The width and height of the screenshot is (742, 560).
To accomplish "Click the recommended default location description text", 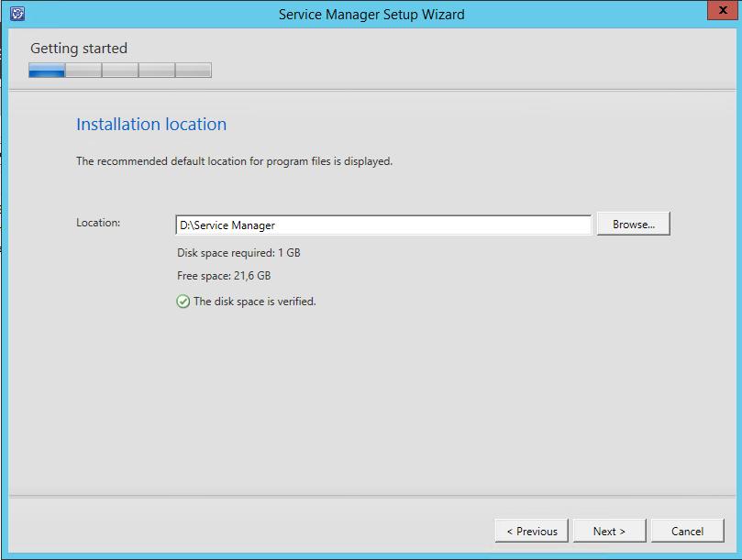I will coord(234,161).
